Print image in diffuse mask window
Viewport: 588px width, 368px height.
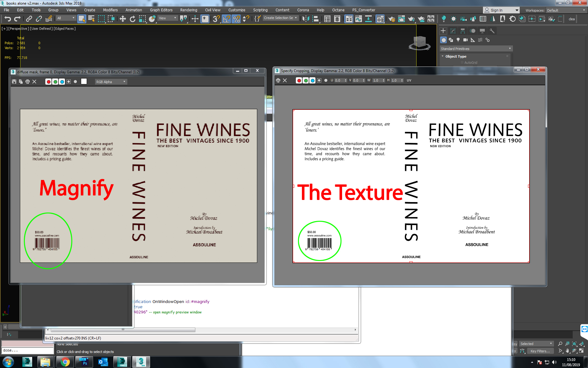click(x=28, y=82)
